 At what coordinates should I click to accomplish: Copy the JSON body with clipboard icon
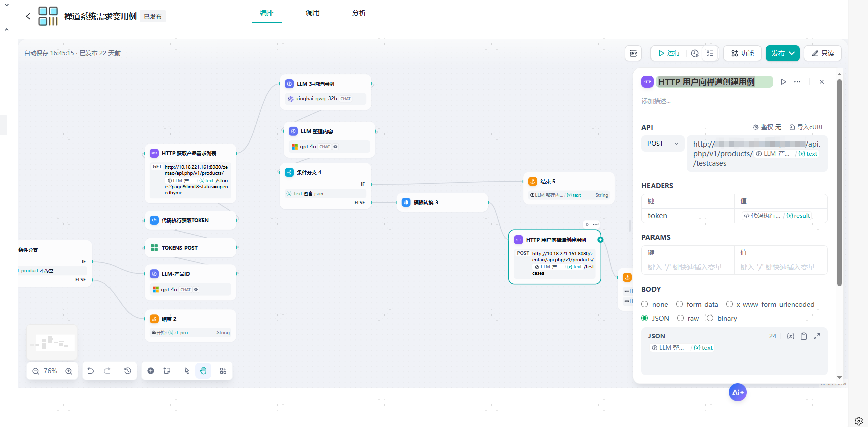point(804,336)
